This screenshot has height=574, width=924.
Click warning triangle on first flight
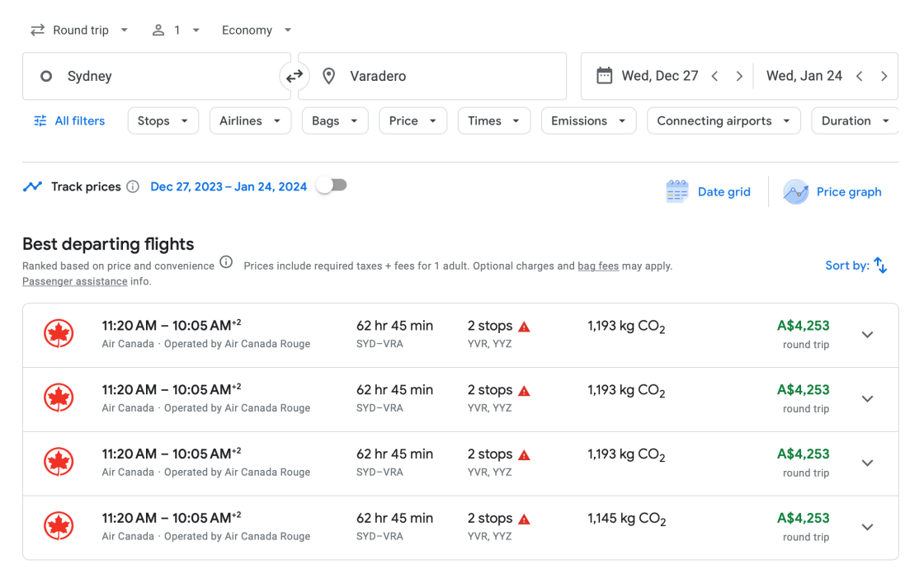[524, 327]
